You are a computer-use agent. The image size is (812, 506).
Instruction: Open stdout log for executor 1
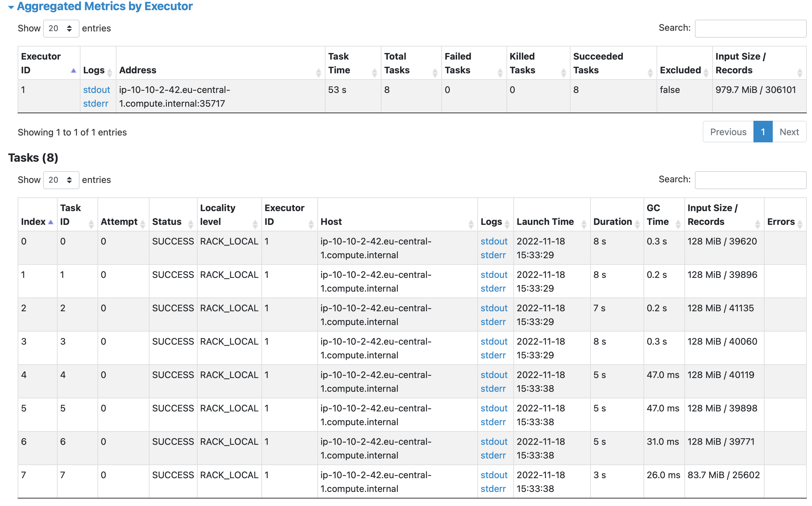pyautogui.click(x=96, y=90)
